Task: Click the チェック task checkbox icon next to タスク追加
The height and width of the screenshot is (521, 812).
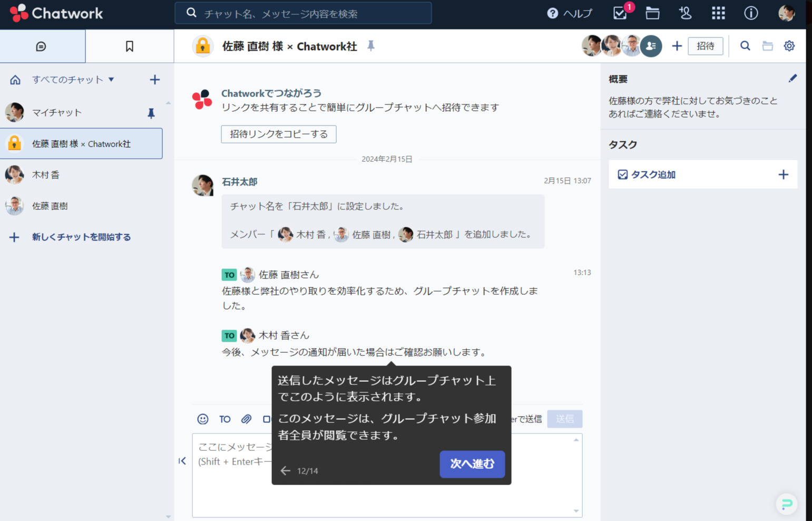Action: point(623,174)
